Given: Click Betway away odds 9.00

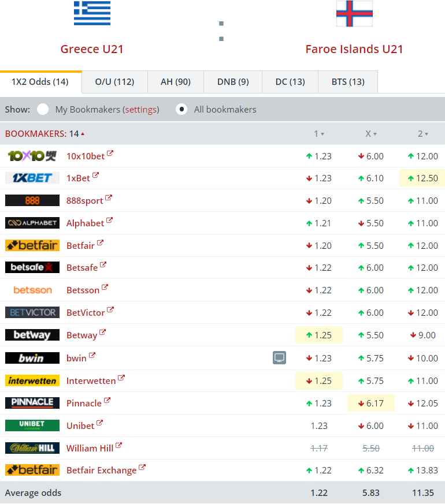Looking at the screenshot, I should click(423, 335).
